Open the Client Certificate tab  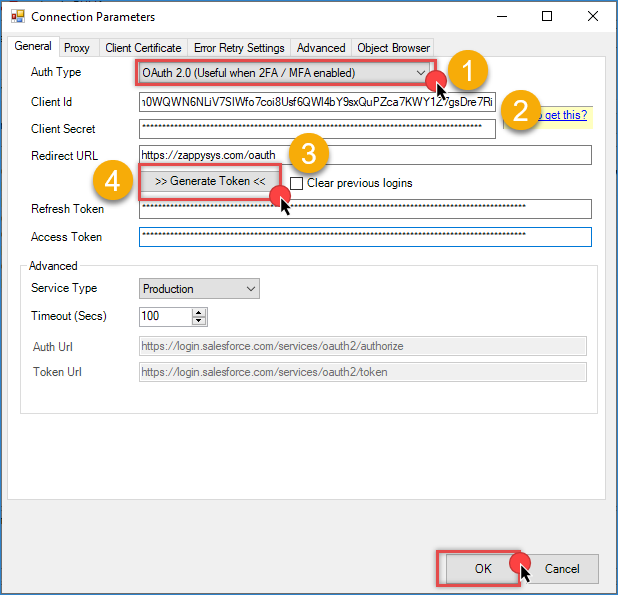coord(144,48)
